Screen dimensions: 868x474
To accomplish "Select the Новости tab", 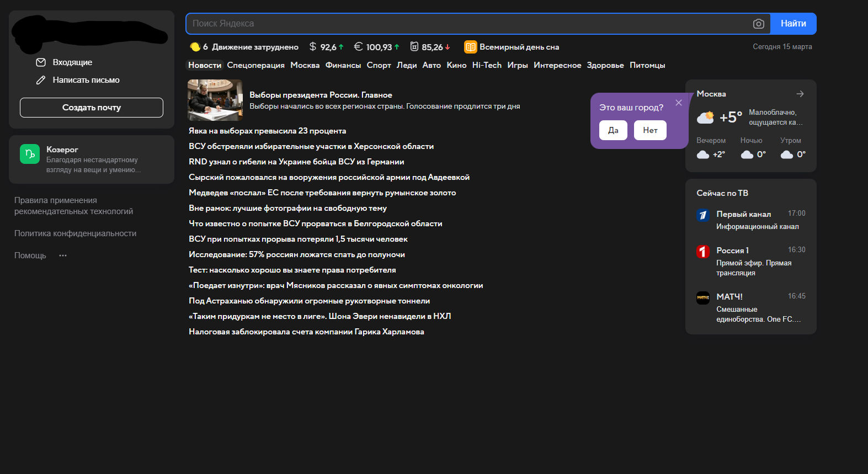I will [x=205, y=65].
